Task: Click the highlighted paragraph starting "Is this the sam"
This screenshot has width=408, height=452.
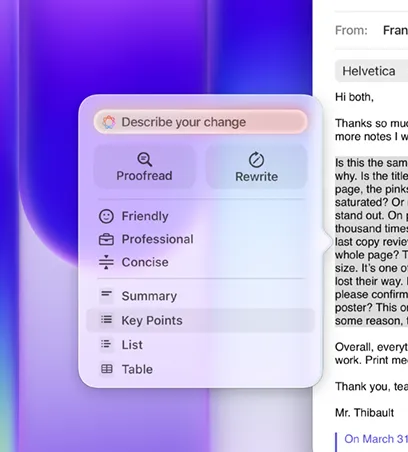Action: click(371, 242)
